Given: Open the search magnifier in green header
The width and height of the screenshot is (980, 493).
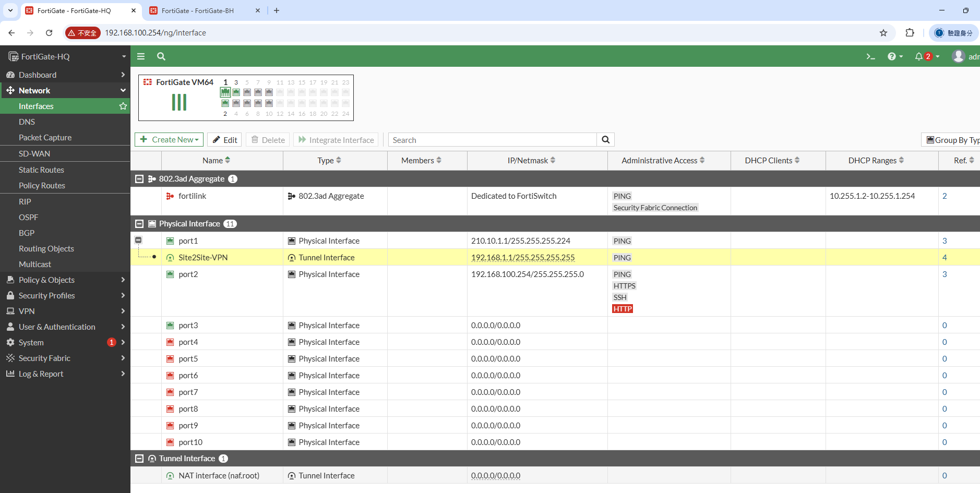Looking at the screenshot, I should [x=161, y=56].
